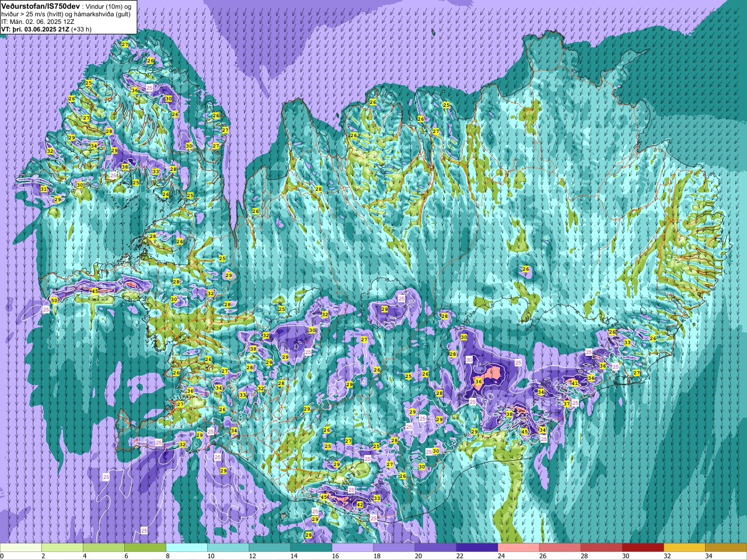Choose the dark gold above-34 m/s legend swatch
Viewport: 747px width, 560px height.
(x=725, y=548)
